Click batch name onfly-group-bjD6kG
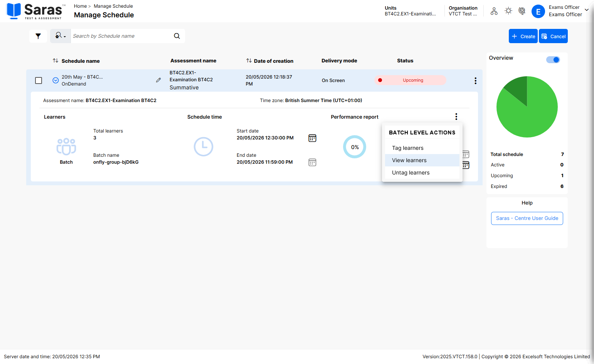The image size is (594, 364). pos(116,162)
